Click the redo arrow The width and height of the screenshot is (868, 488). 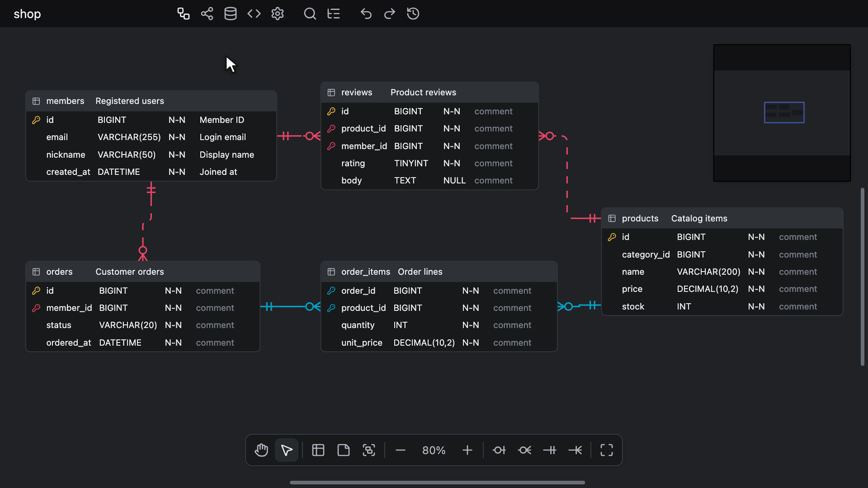tap(390, 14)
